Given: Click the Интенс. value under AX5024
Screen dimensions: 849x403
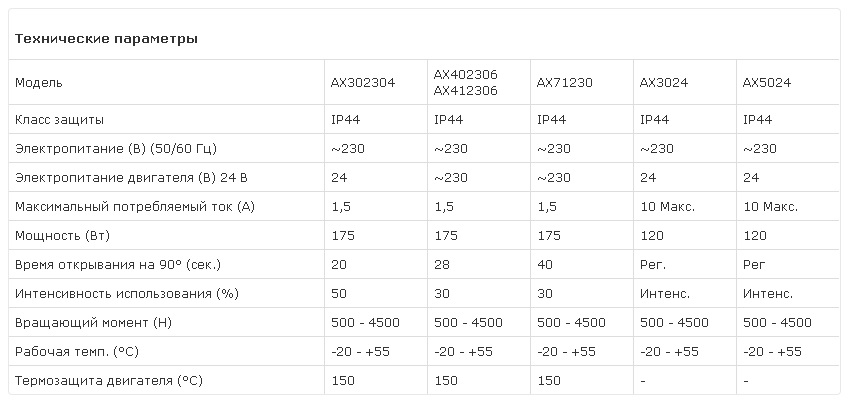Looking at the screenshot, I should point(768,294).
